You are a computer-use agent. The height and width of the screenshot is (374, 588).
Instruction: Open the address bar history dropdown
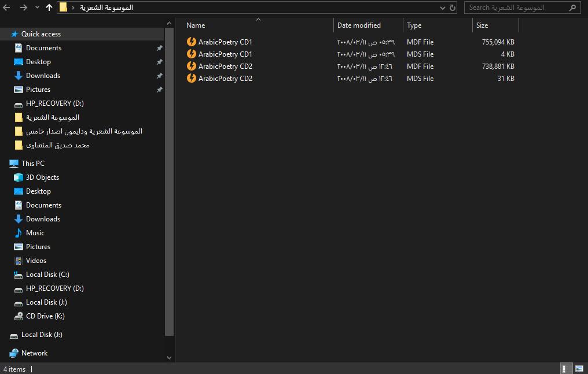(x=443, y=8)
